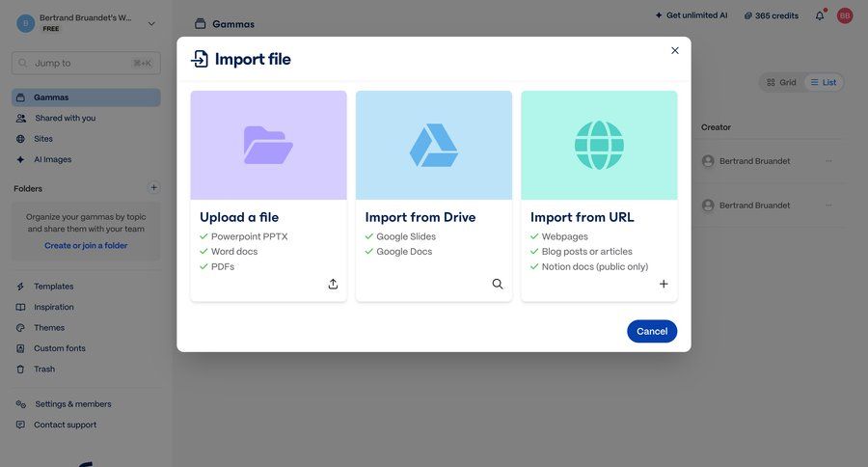
Task: Open more options for second Bertrand Bruandet row
Action: pyautogui.click(x=828, y=206)
